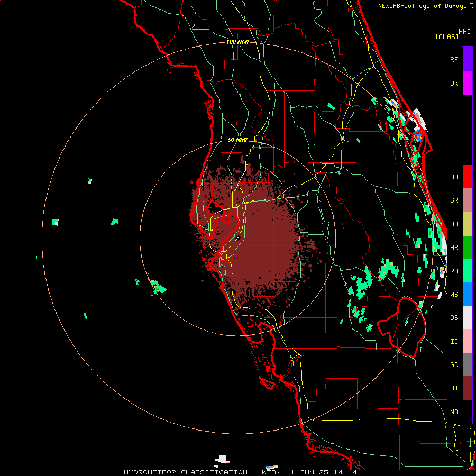
Task: Click the BI legend label
Action: pos(454,388)
